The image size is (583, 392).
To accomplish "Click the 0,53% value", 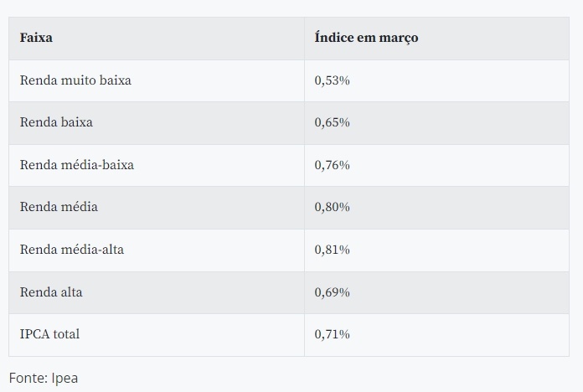I will 332,80.
